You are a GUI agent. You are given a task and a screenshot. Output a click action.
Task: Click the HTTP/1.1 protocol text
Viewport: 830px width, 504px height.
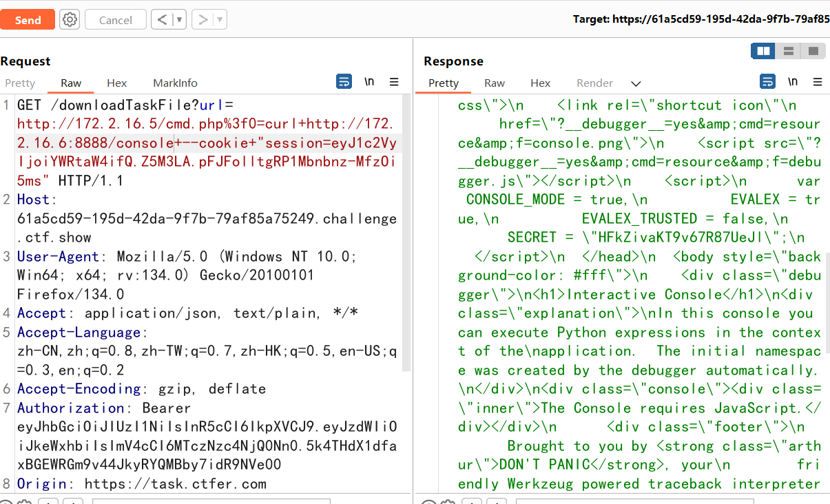90,181
